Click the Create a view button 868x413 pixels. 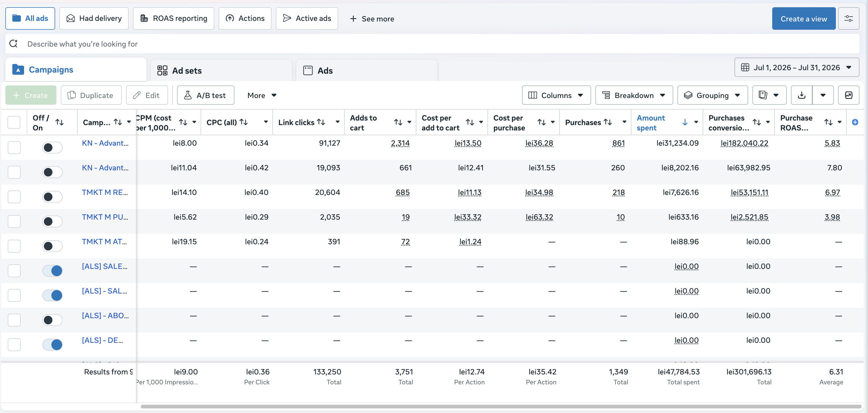(804, 18)
